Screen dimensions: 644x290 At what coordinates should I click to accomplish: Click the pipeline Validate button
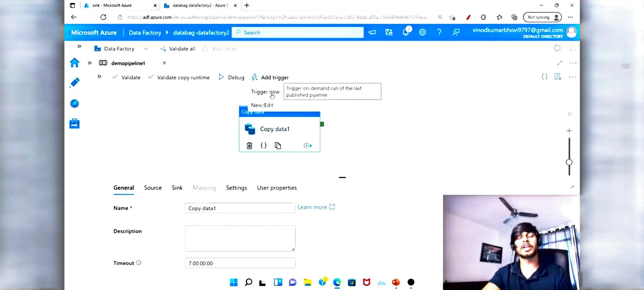coord(126,77)
